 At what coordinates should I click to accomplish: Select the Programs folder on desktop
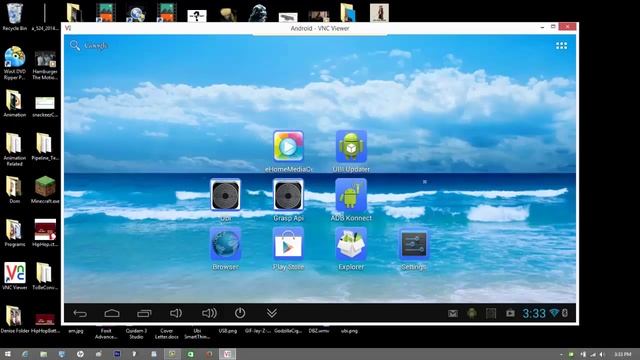pos(15,233)
